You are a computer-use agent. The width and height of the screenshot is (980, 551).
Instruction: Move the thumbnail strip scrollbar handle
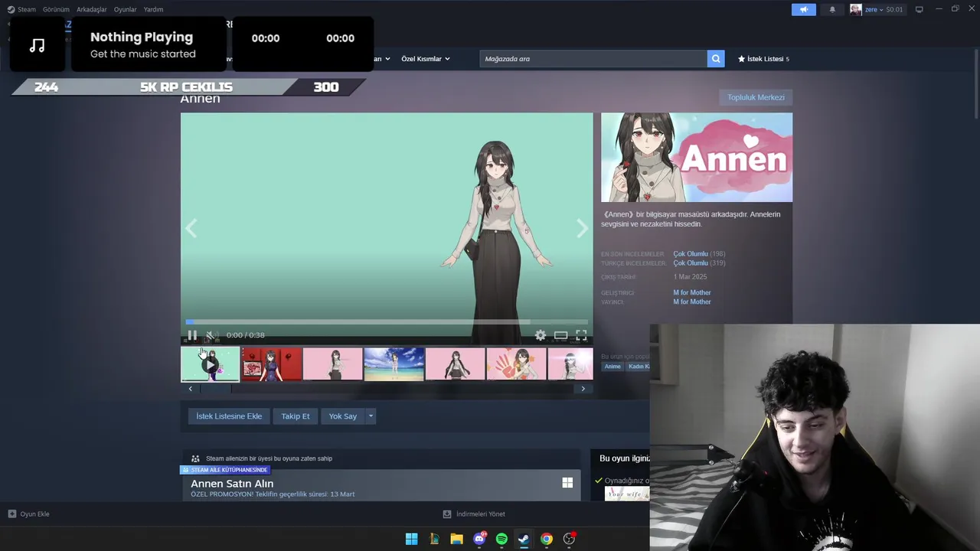pos(216,389)
